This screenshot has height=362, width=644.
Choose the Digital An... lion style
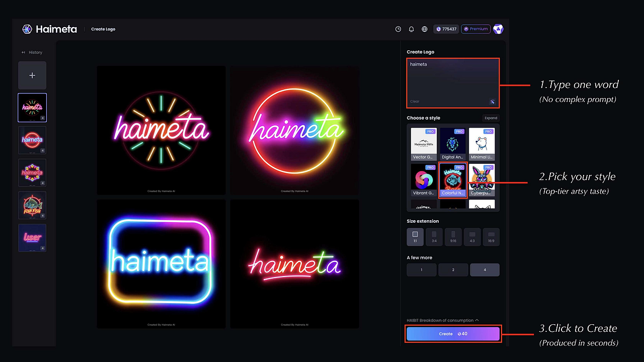453,144
